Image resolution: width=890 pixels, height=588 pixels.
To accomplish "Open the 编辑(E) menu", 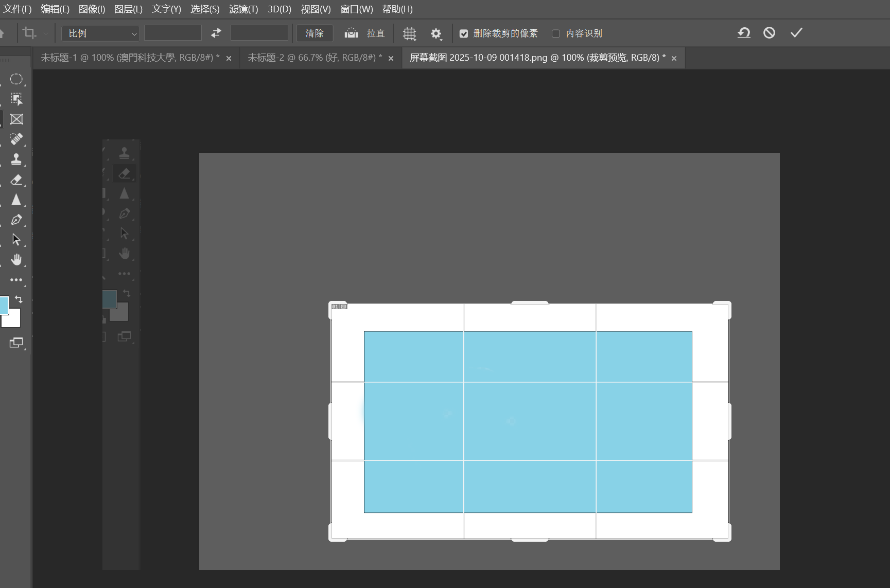I will [55, 9].
